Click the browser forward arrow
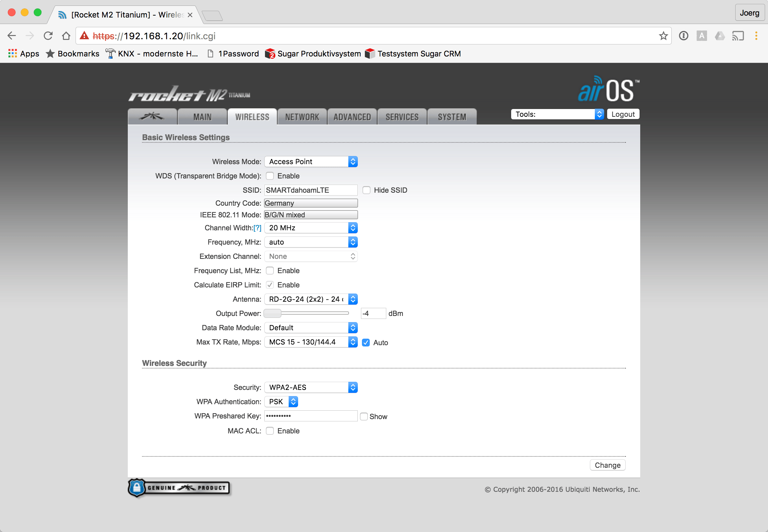The image size is (768, 532). coord(30,36)
